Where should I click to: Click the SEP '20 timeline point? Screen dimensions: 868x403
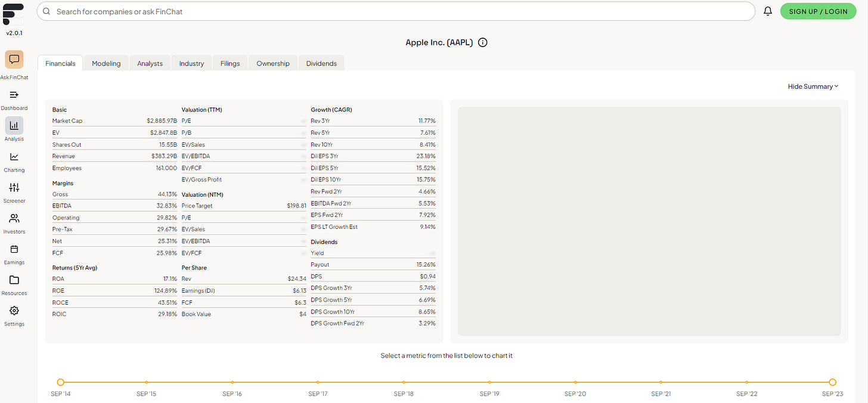click(575, 382)
